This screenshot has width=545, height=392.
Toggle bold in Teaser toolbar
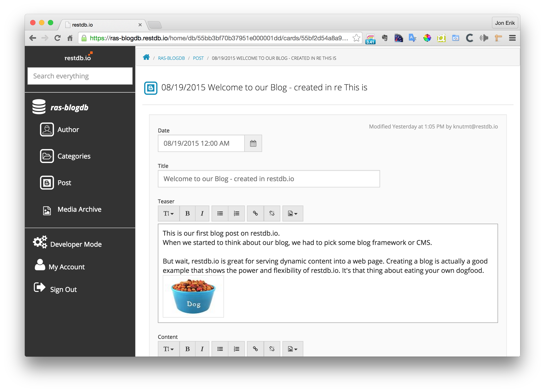187,213
